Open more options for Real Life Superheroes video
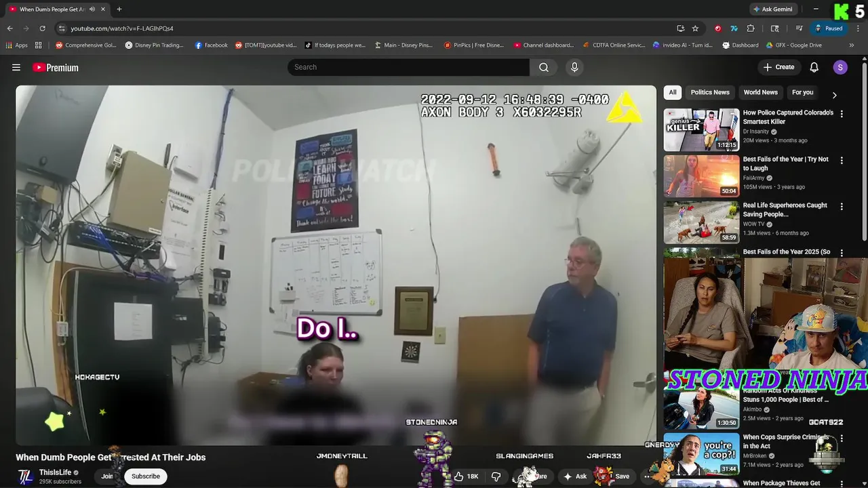This screenshot has height=488, width=868. coord(842,207)
